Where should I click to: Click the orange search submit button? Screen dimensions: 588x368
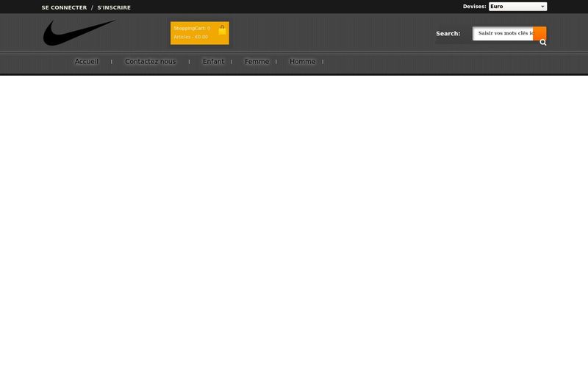pyautogui.click(x=539, y=33)
